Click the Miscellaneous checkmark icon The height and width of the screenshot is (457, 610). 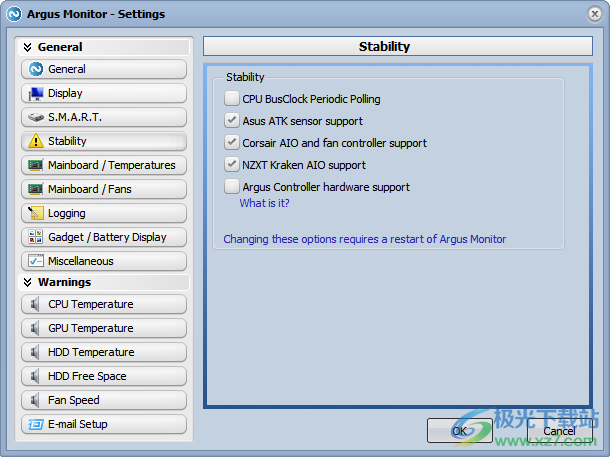tap(36, 261)
